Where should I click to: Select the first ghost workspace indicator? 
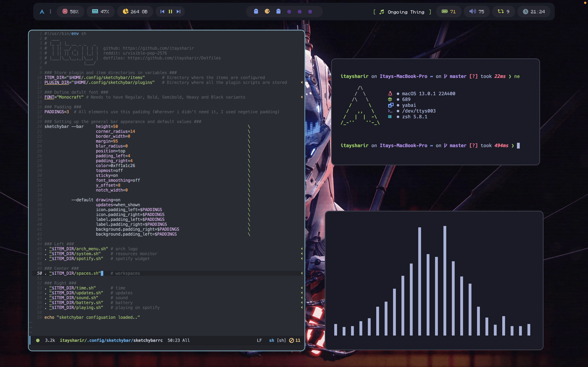click(x=256, y=11)
